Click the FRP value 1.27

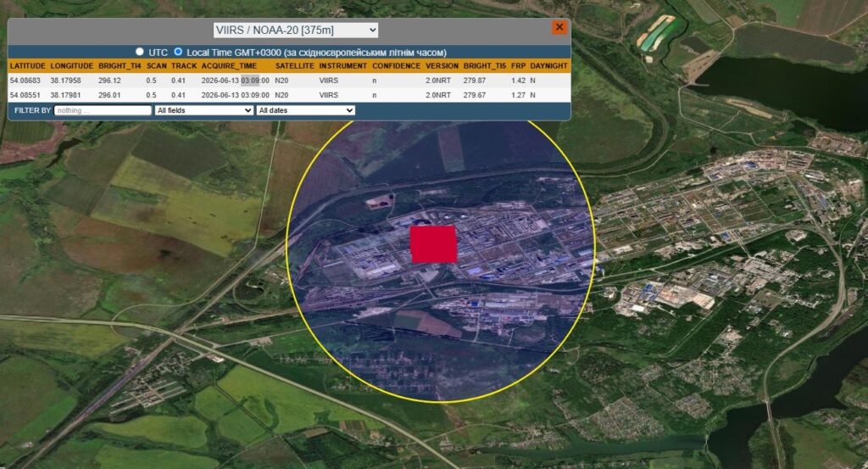(x=518, y=95)
